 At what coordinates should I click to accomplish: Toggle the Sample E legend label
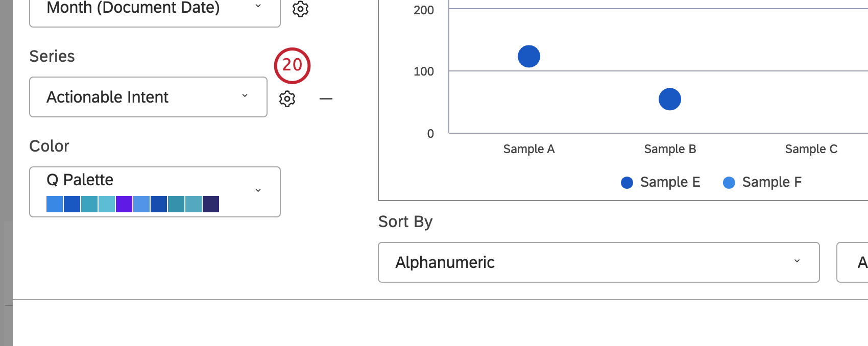[670, 182]
